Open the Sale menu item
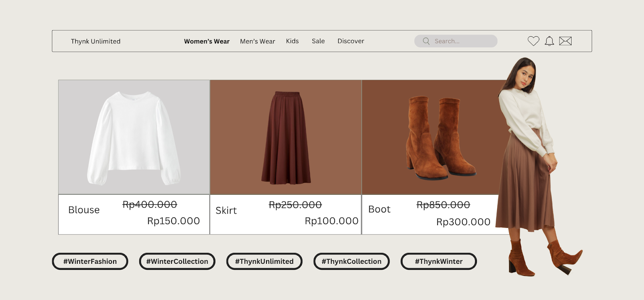The width and height of the screenshot is (644, 300). (318, 41)
